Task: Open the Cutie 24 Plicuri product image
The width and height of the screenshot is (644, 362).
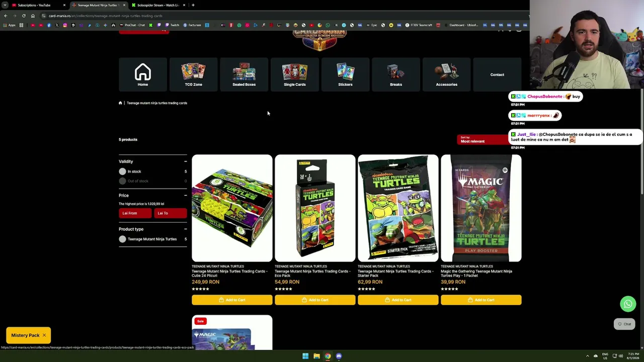Action: pos(232,208)
